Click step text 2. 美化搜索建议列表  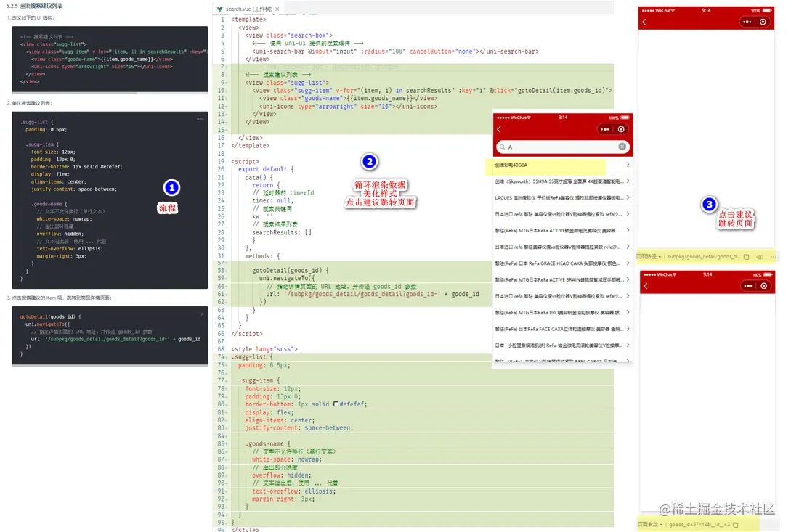click(29, 103)
